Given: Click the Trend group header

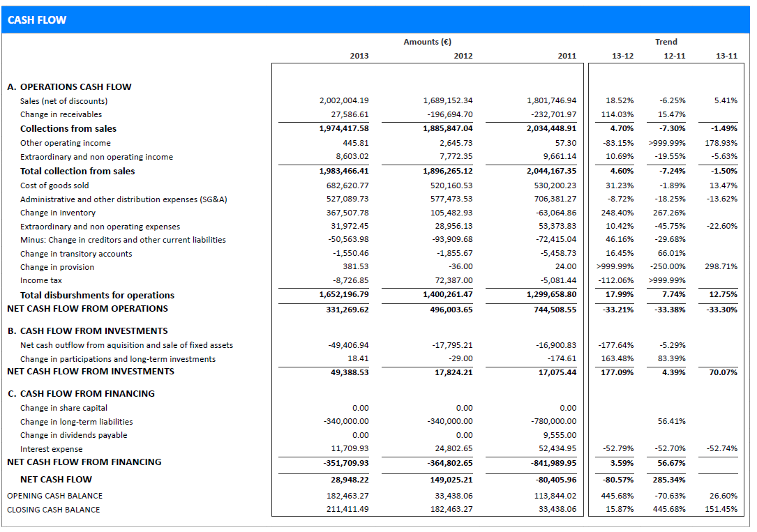Looking at the screenshot, I should pos(666,42).
